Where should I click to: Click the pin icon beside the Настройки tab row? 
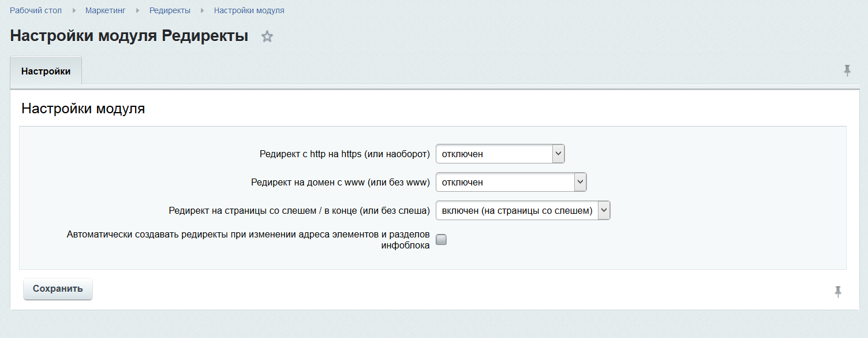click(847, 70)
